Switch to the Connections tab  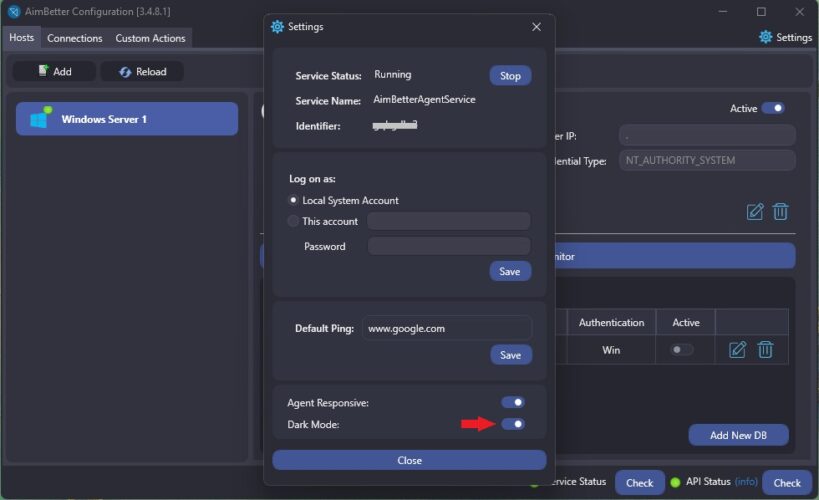coord(75,38)
